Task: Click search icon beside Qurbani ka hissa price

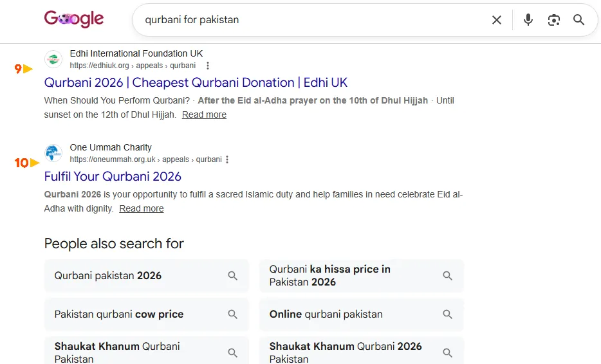Action: click(447, 275)
